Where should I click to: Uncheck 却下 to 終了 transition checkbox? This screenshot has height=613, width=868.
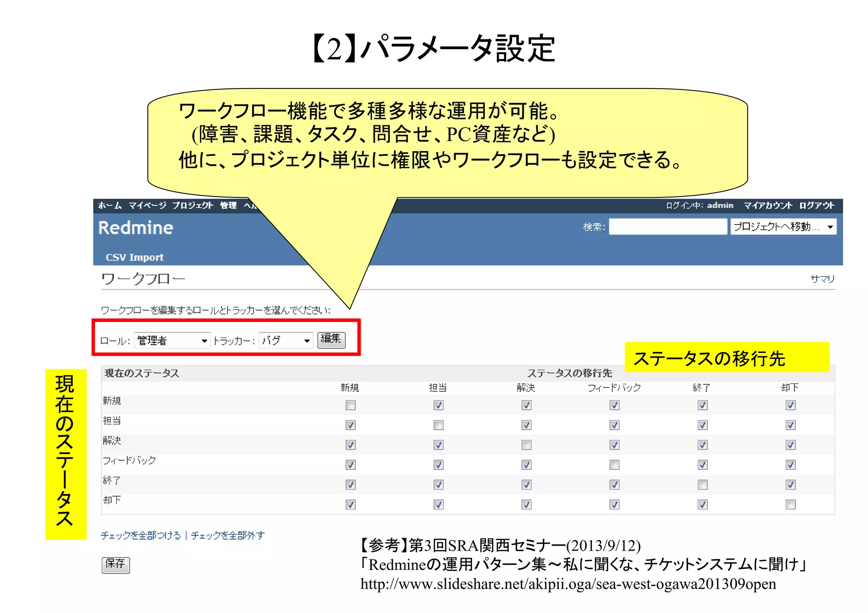tap(703, 505)
